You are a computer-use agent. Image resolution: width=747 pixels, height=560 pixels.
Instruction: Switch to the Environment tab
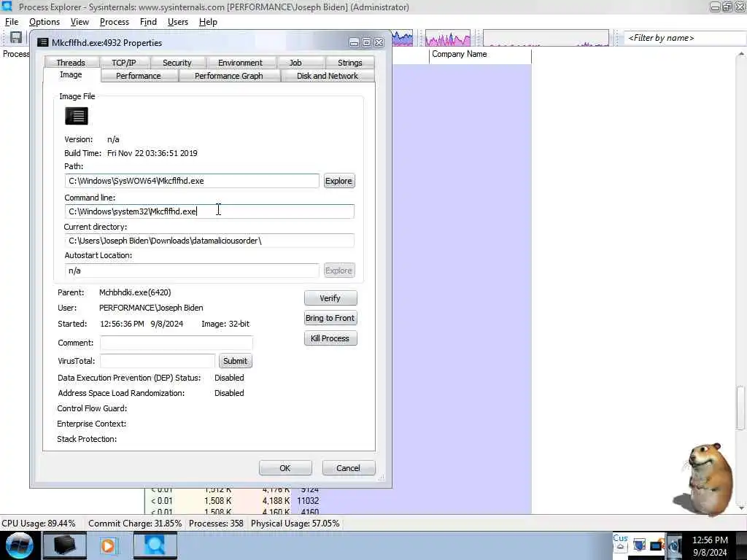point(240,63)
